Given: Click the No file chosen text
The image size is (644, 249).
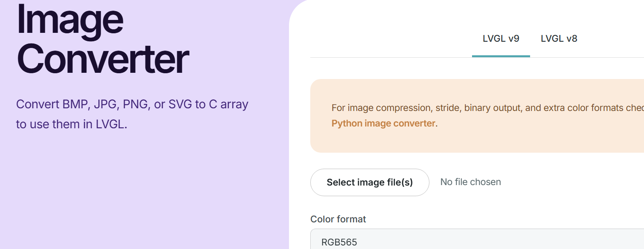Looking at the screenshot, I should 471,182.
